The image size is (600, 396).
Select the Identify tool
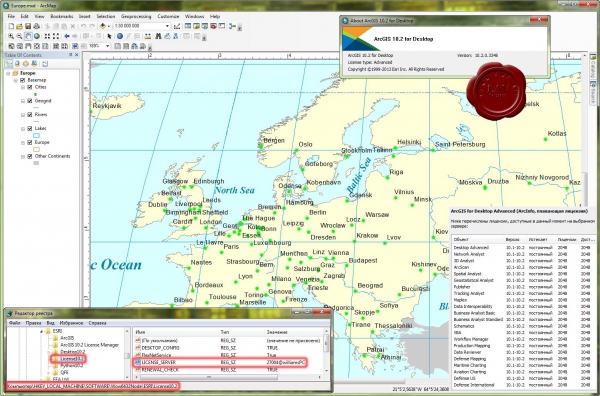120,36
